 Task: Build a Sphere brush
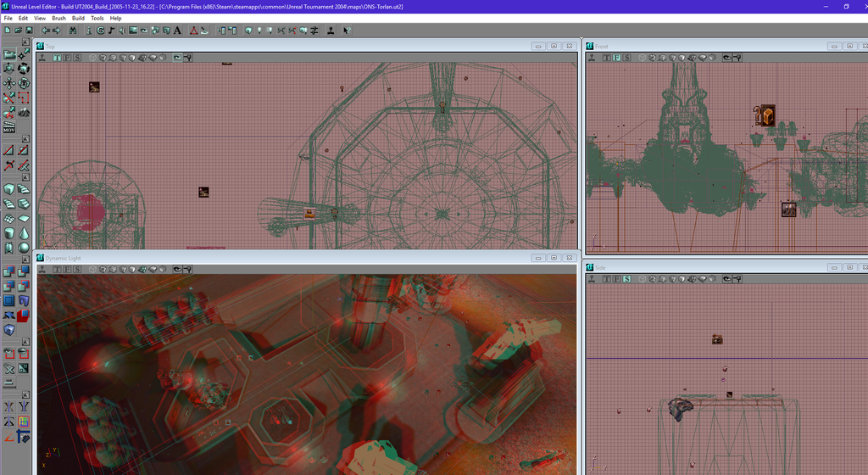[x=24, y=248]
